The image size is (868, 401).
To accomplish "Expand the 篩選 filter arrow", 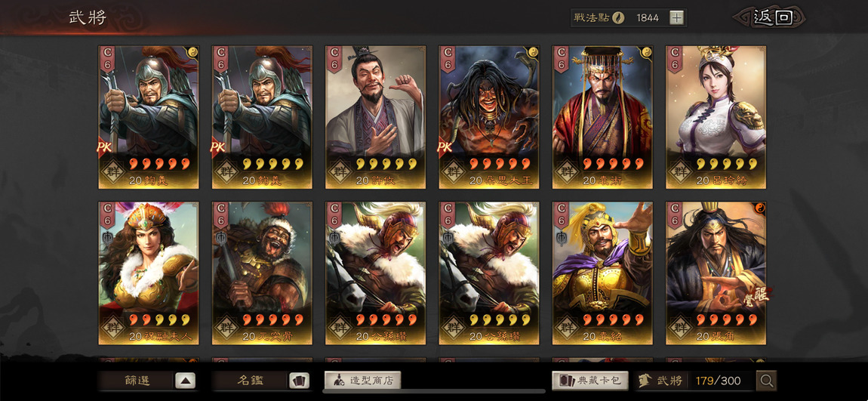I will click(x=186, y=381).
